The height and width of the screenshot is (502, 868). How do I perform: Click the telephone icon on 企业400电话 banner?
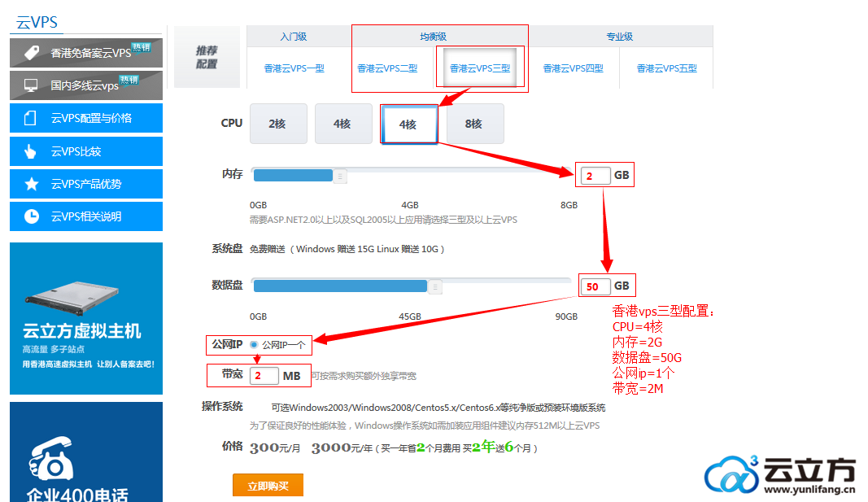tap(51, 459)
